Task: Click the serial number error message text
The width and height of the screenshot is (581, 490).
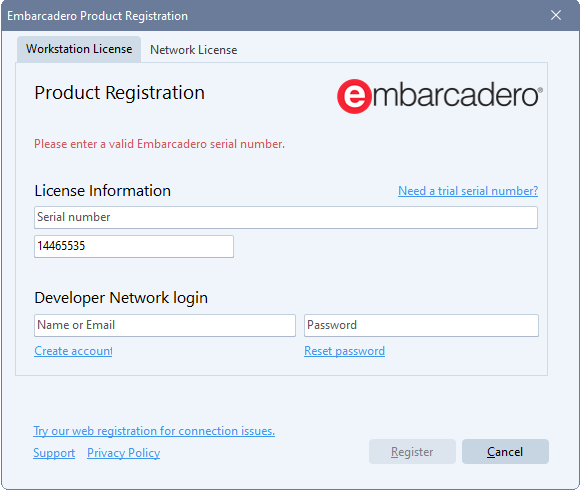Action: pyautogui.click(x=159, y=144)
